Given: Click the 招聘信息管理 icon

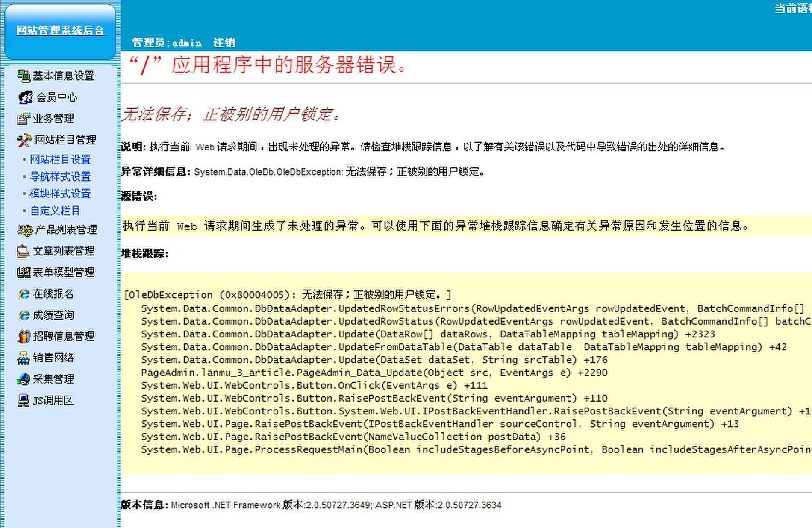Looking at the screenshot, I should pyautogui.click(x=24, y=337).
